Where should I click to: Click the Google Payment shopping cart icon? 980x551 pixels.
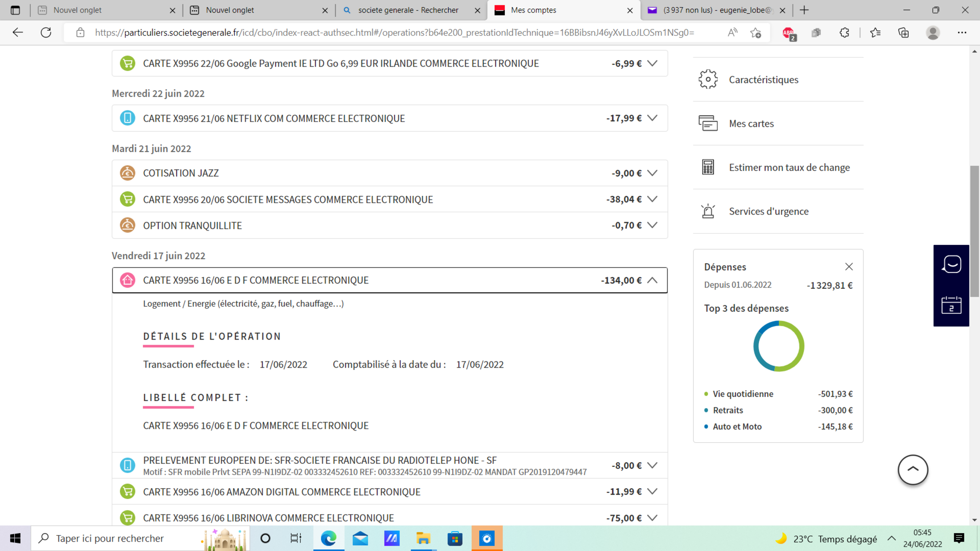click(127, 63)
